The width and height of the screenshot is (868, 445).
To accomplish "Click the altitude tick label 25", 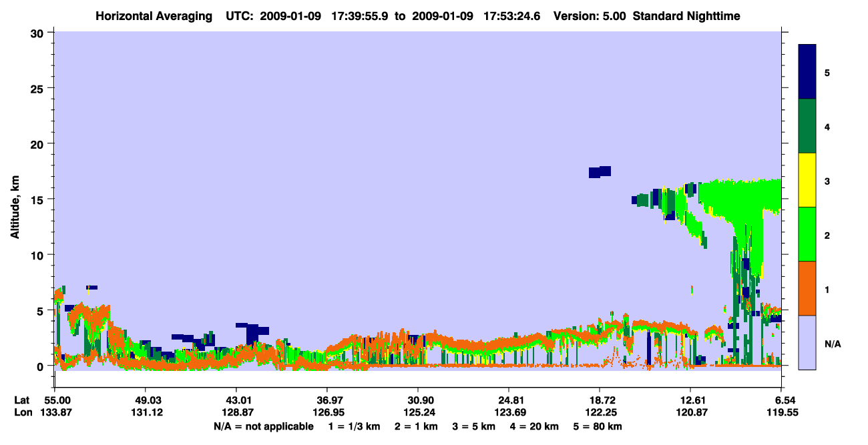I will point(39,88).
